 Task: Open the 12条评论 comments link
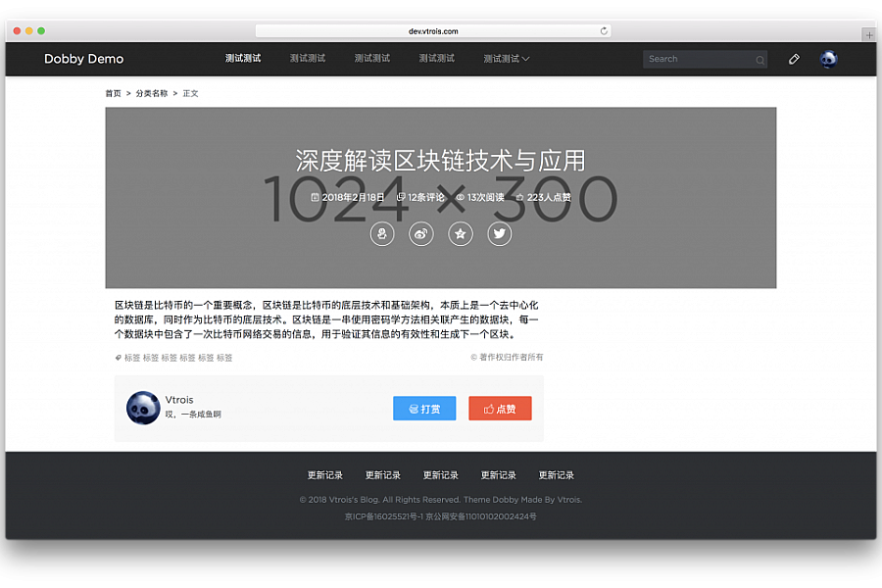click(426, 198)
